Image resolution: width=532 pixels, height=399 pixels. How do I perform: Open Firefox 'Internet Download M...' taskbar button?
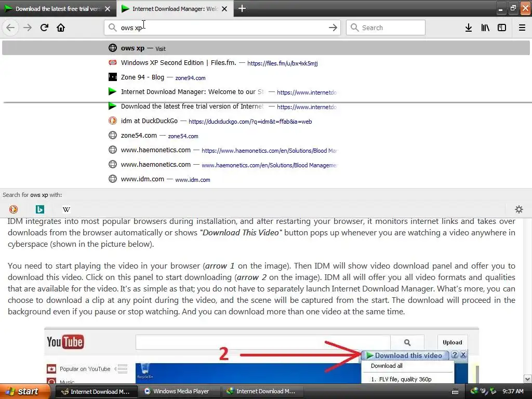[x=96, y=392]
